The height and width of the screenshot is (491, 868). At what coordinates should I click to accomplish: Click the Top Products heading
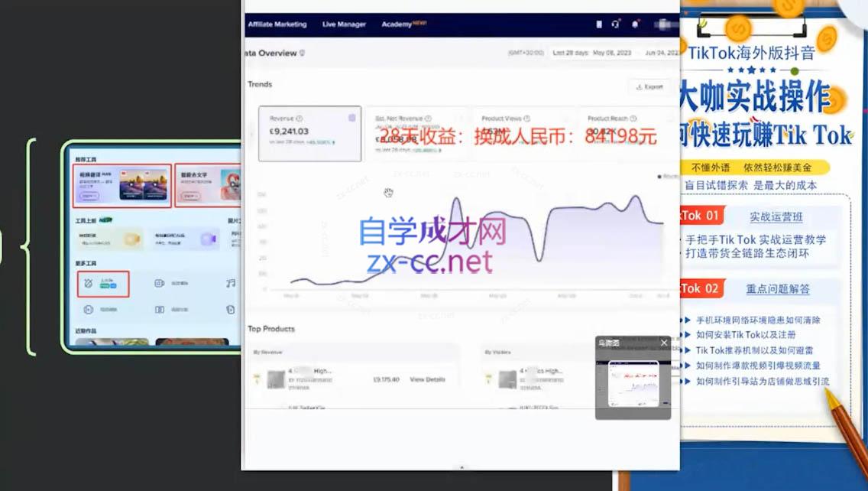(x=271, y=329)
